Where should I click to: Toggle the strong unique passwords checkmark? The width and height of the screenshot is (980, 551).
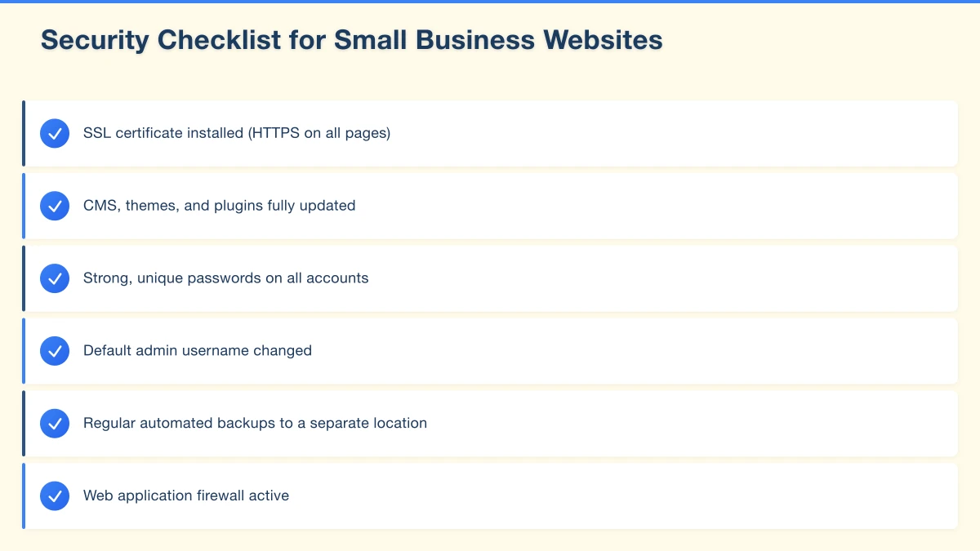(x=55, y=278)
